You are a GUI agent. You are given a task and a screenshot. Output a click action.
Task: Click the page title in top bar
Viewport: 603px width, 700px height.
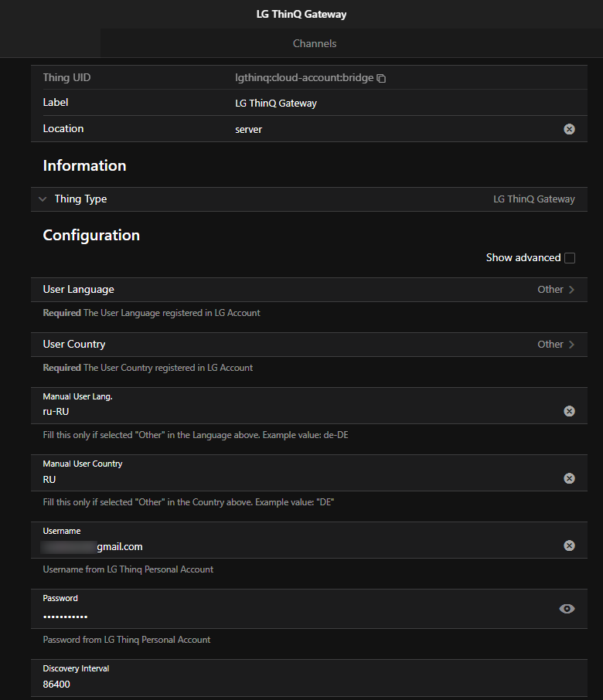pos(301,14)
